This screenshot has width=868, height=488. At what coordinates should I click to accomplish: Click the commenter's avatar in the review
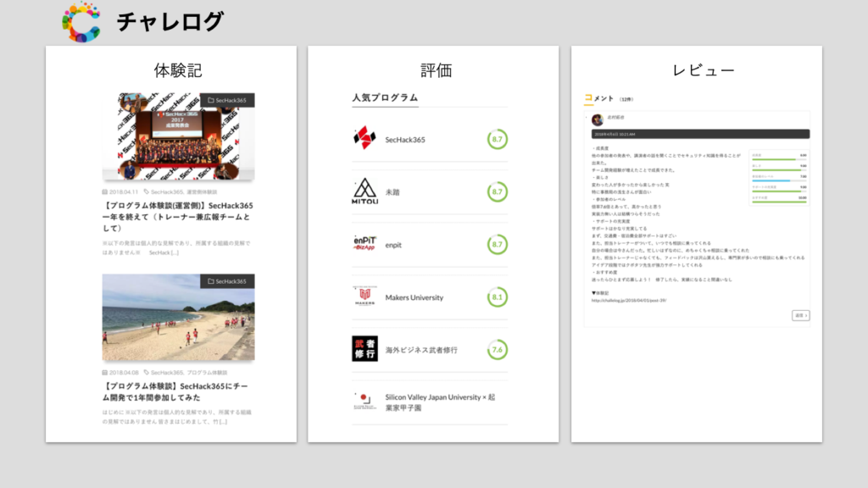click(597, 120)
